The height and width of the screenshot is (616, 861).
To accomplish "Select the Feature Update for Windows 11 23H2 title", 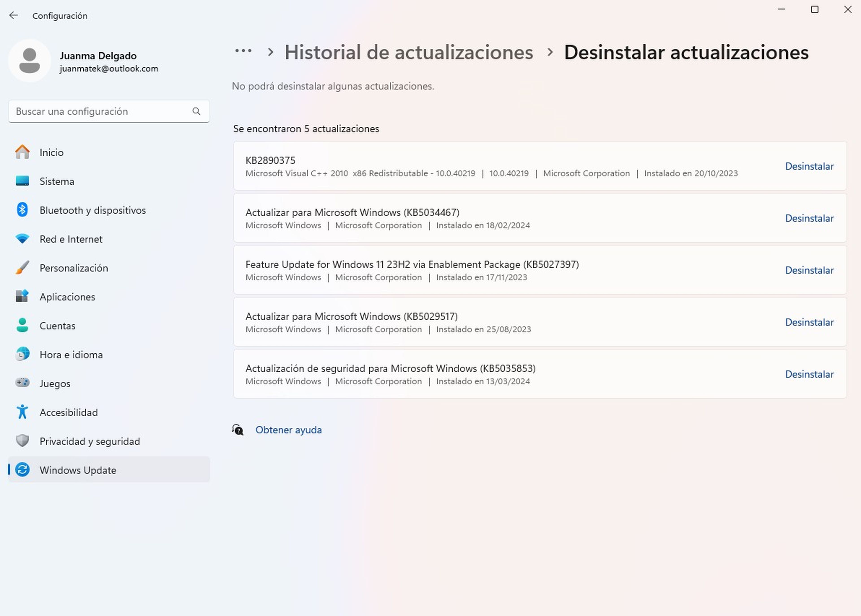I will point(412,264).
